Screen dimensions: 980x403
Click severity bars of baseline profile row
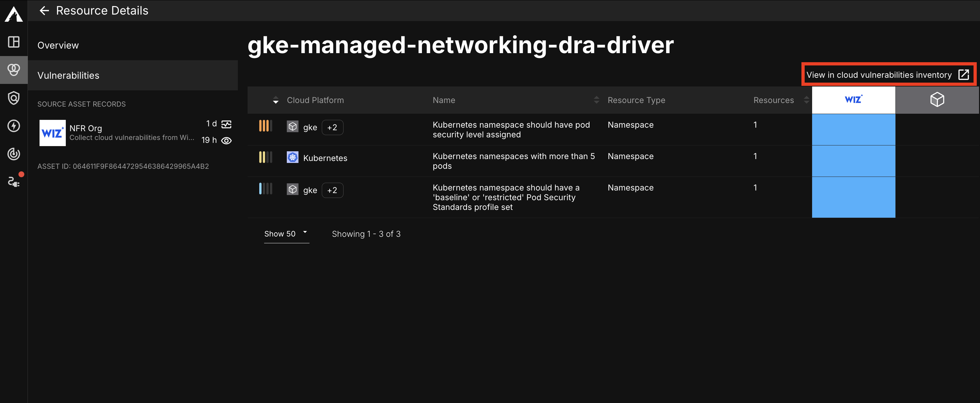click(265, 189)
